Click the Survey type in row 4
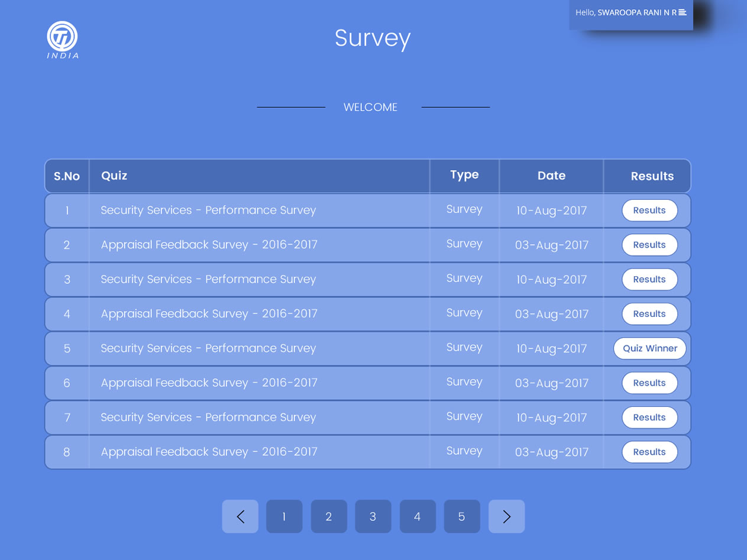Screen dimensions: 747x560 point(464,313)
